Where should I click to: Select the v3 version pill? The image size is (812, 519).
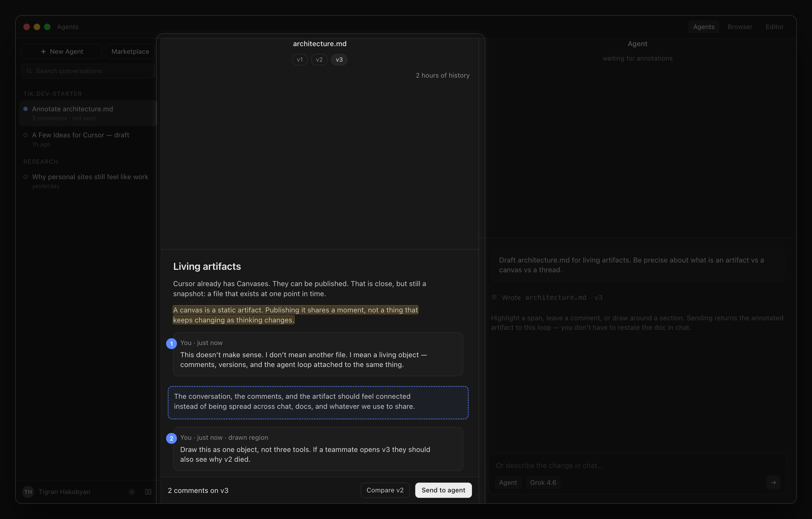click(339, 60)
